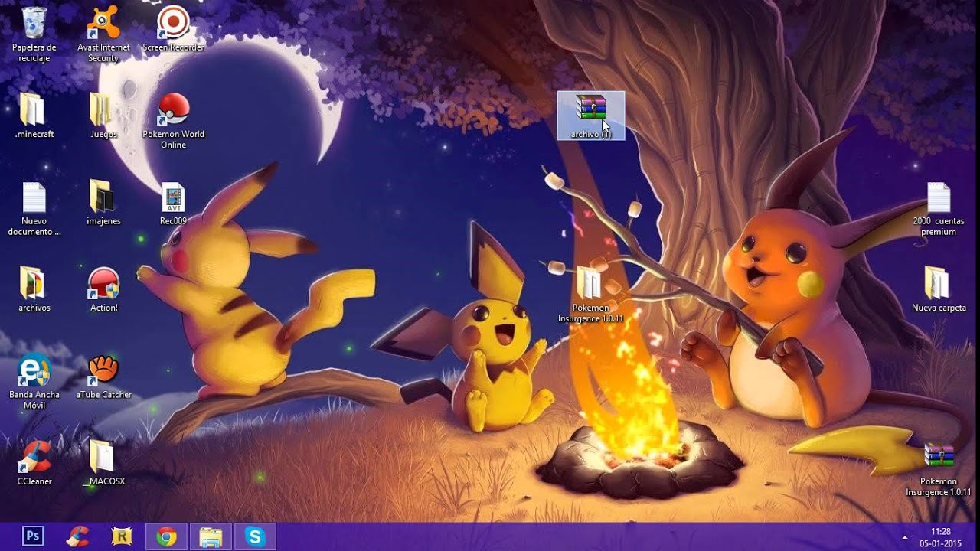Switch to Skype in the taskbar

[x=255, y=536]
